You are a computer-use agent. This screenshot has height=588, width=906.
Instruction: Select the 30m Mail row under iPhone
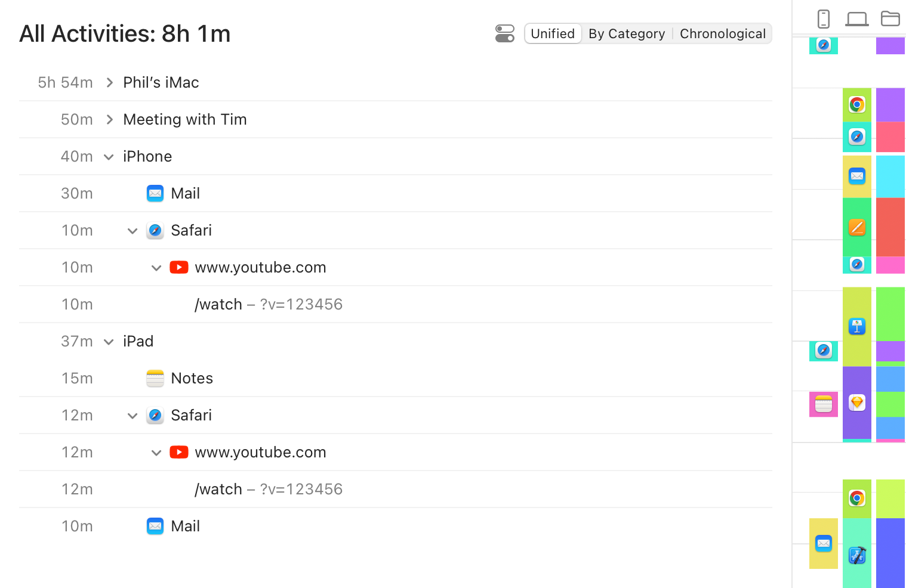pyautogui.click(x=185, y=194)
